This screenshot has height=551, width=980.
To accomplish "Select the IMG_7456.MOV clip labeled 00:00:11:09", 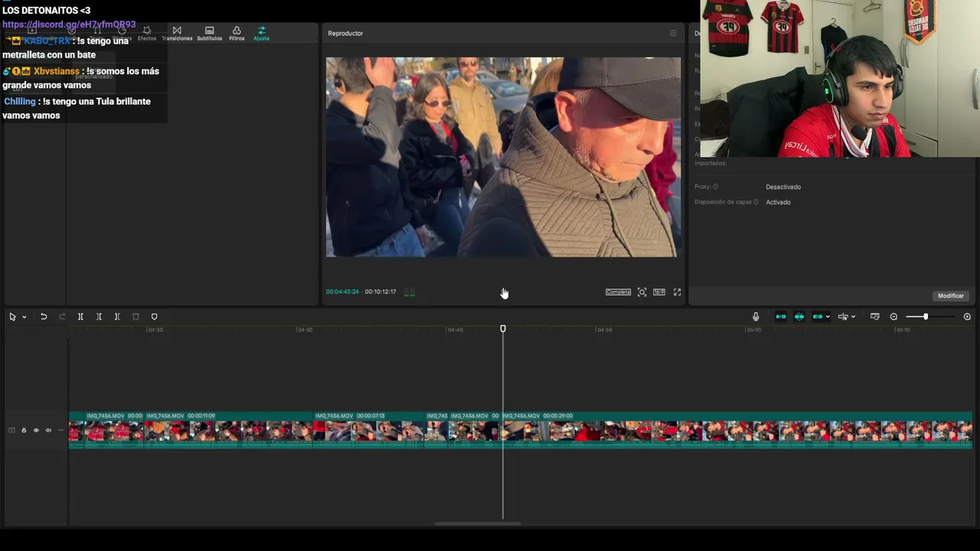I will [229, 430].
